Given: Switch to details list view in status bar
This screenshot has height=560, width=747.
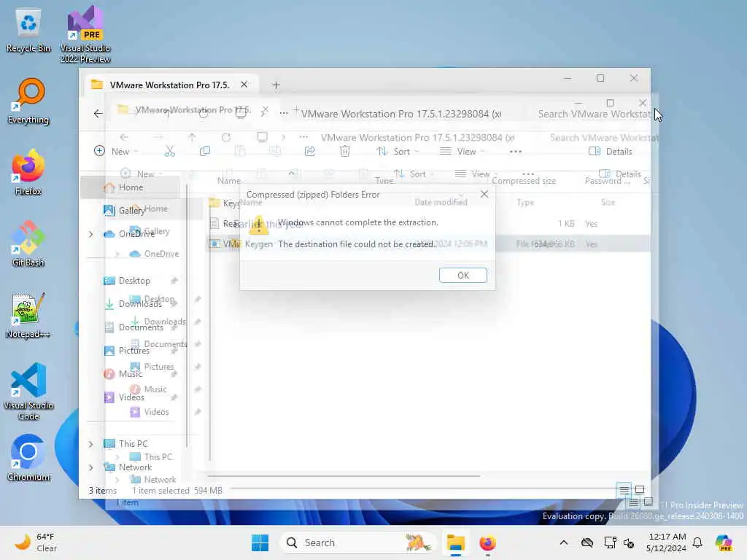Looking at the screenshot, I should [624, 489].
